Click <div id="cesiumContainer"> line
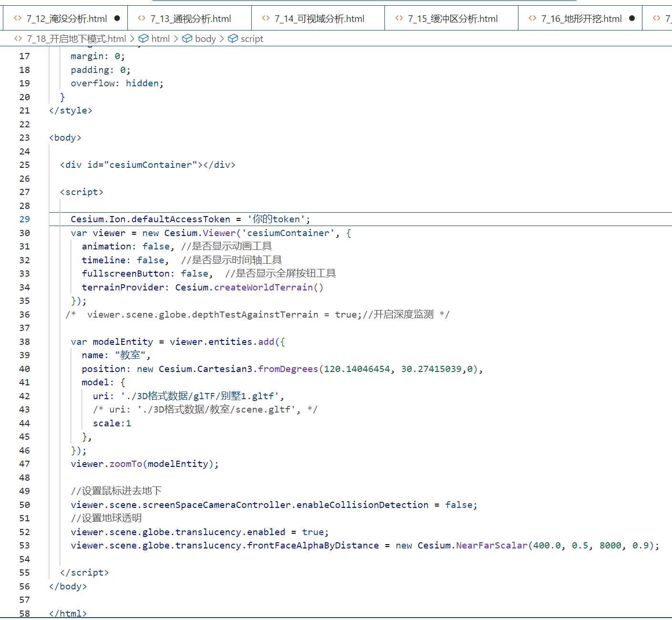This screenshot has width=672, height=620. (148, 165)
